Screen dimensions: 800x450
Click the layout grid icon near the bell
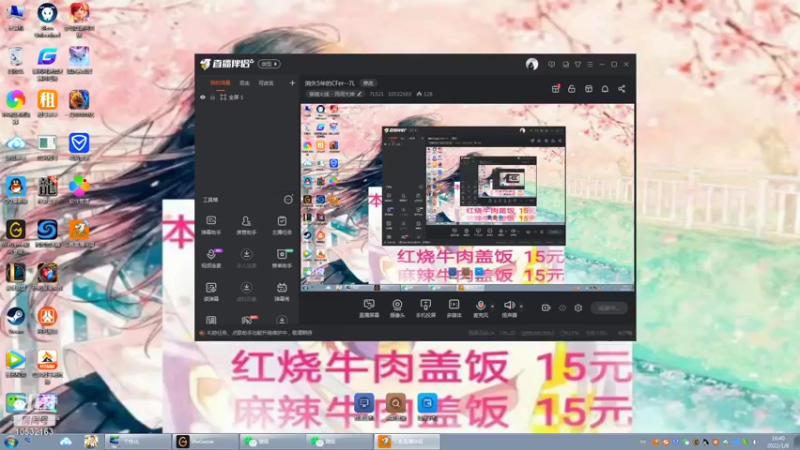click(x=588, y=89)
